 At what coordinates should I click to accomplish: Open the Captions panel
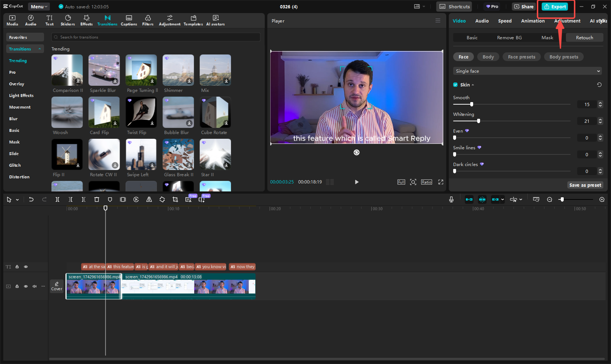[x=129, y=20]
